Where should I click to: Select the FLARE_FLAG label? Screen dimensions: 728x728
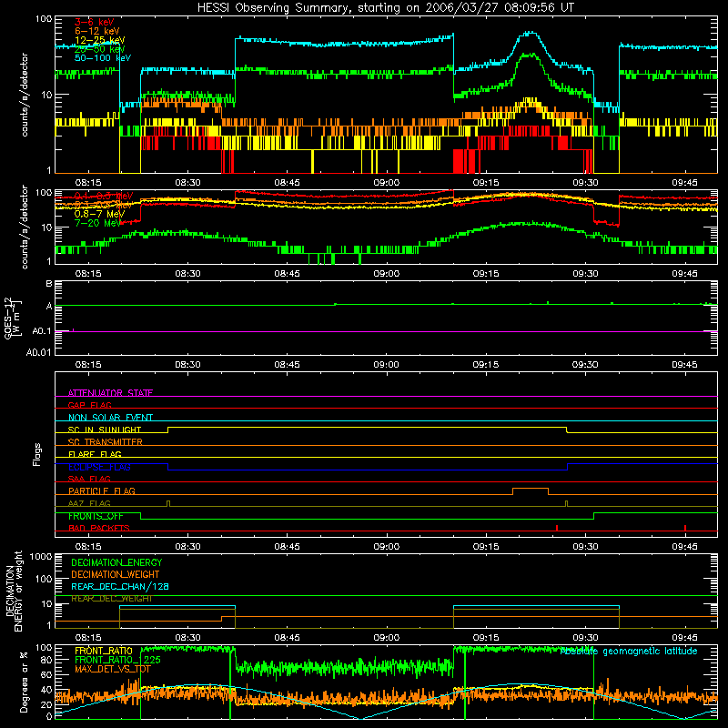click(95, 454)
